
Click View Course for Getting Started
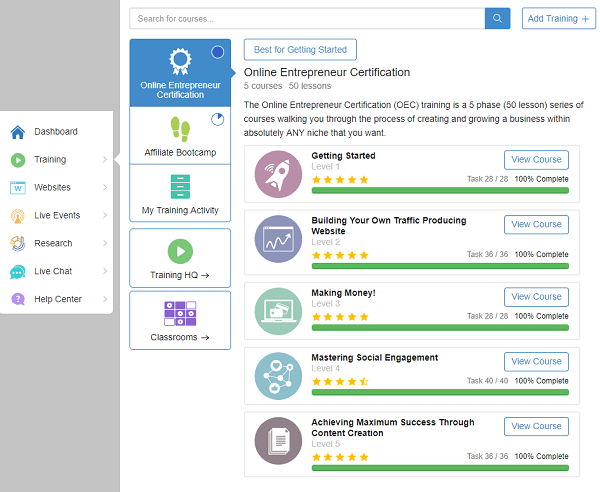[536, 160]
